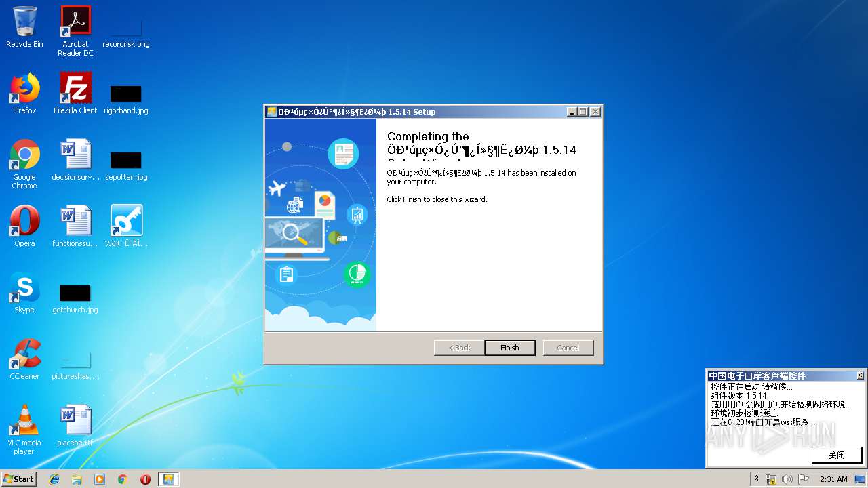Open VLC media player desktop shortcut
This screenshot has width=868, height=488.
click(24, 430)
